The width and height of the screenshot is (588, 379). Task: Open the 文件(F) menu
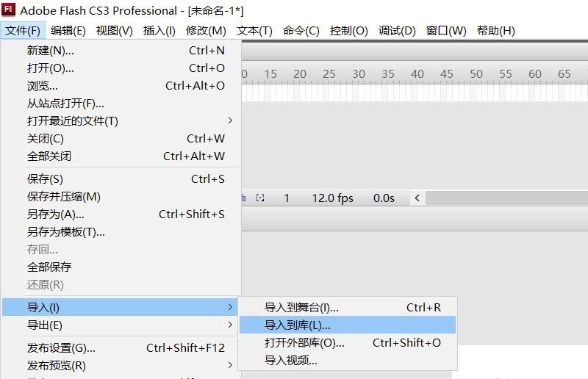point(23,30)
